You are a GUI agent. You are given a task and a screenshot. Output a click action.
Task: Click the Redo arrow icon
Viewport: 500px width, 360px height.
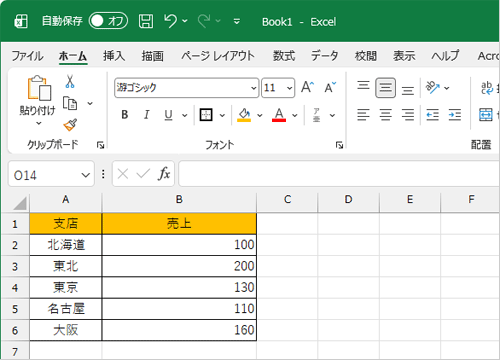(x=204, y=21)
